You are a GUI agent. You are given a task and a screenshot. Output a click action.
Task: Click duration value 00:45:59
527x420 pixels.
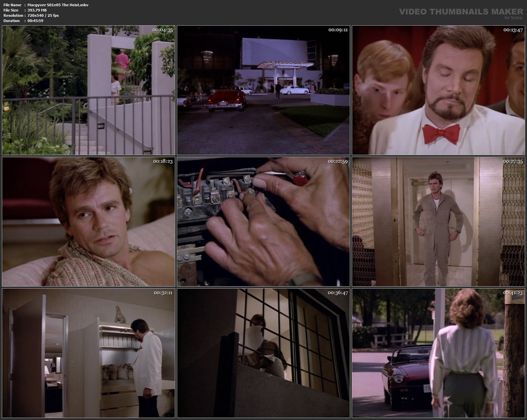[35, 21]
